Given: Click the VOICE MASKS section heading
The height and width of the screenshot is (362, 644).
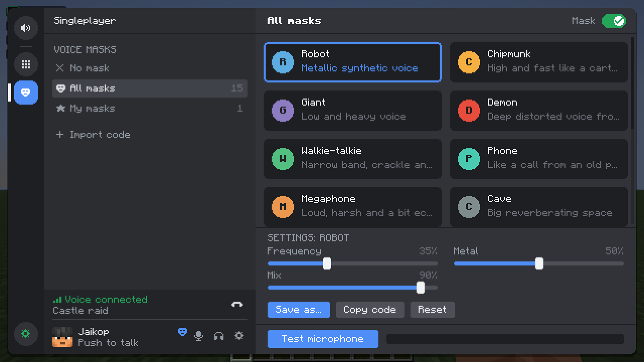Looking at the screenshot, I should click(x=85, y=50).
